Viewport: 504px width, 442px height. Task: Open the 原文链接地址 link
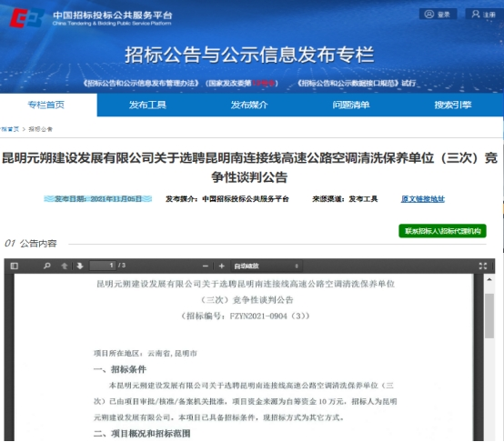(423, 199)
